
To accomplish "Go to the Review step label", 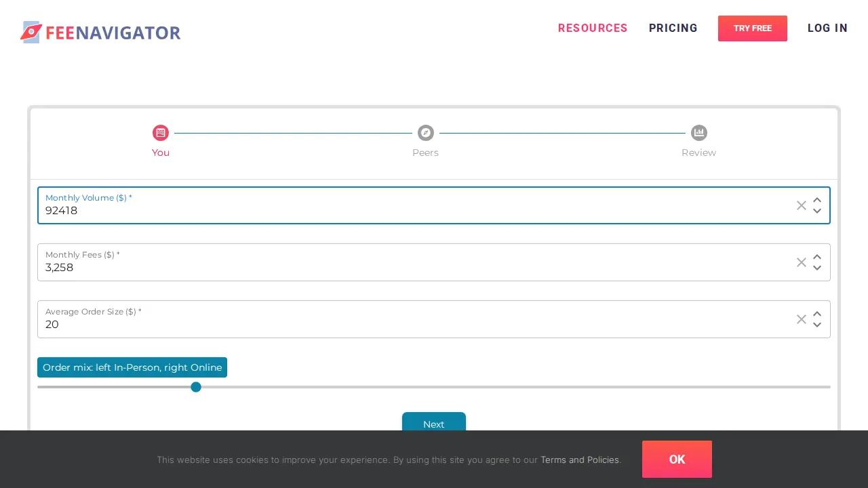I will click(698, 152).
